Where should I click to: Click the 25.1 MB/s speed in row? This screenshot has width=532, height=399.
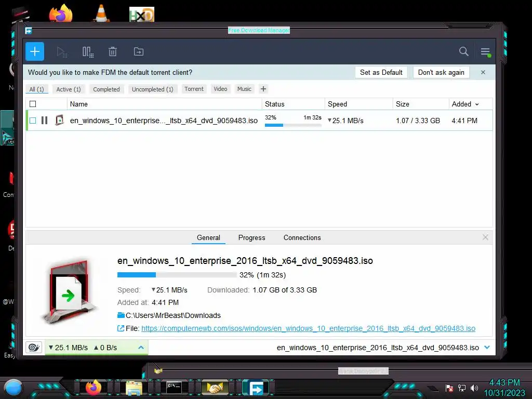pos(345,121)
